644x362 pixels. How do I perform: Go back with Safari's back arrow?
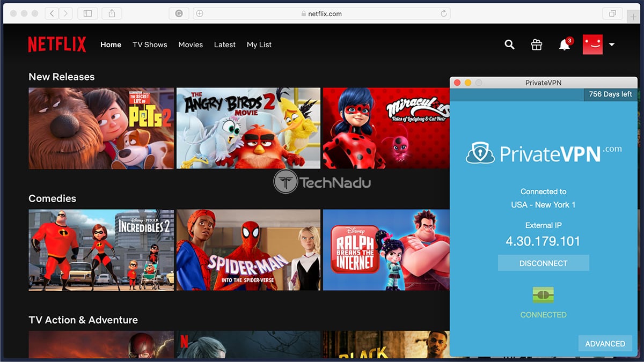pyautogui.click(x=52, y=13)
